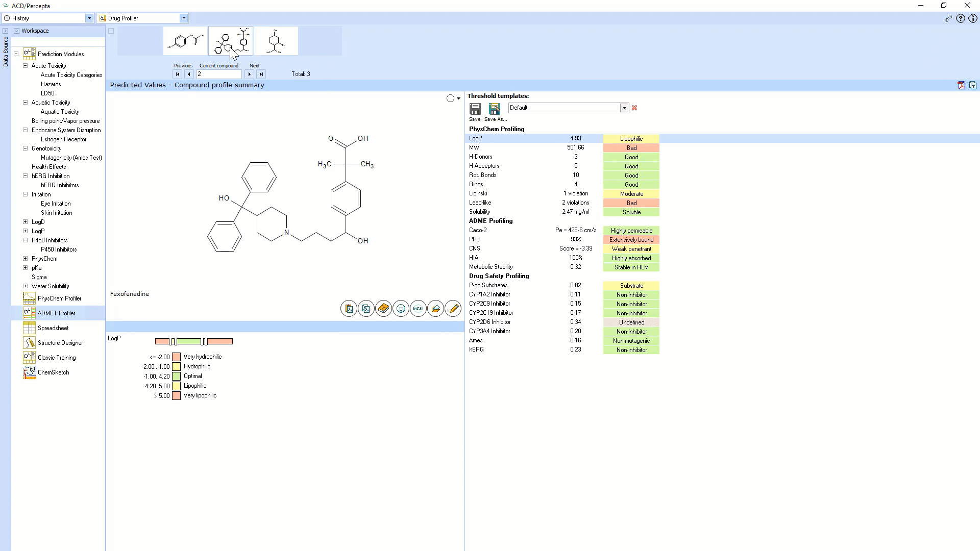Open the structure dictionary book icon
Screen dimensions: 980x551
click(383, 309)
